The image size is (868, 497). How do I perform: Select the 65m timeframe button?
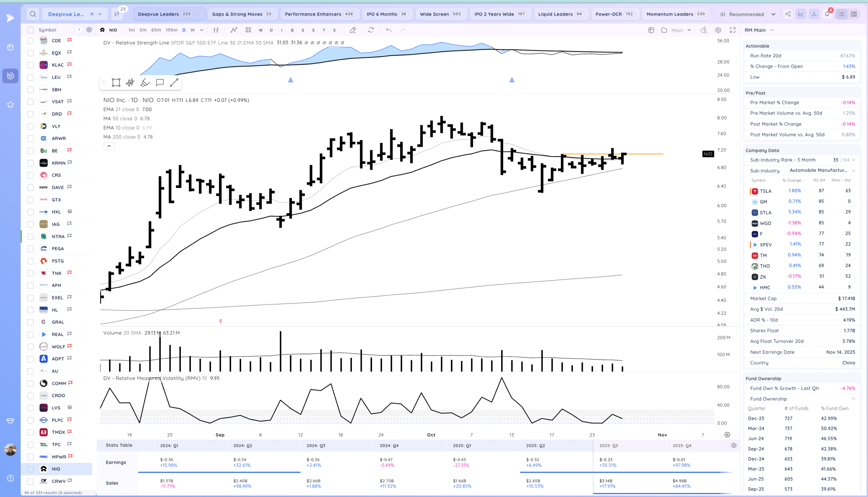(x=156, y=30)
